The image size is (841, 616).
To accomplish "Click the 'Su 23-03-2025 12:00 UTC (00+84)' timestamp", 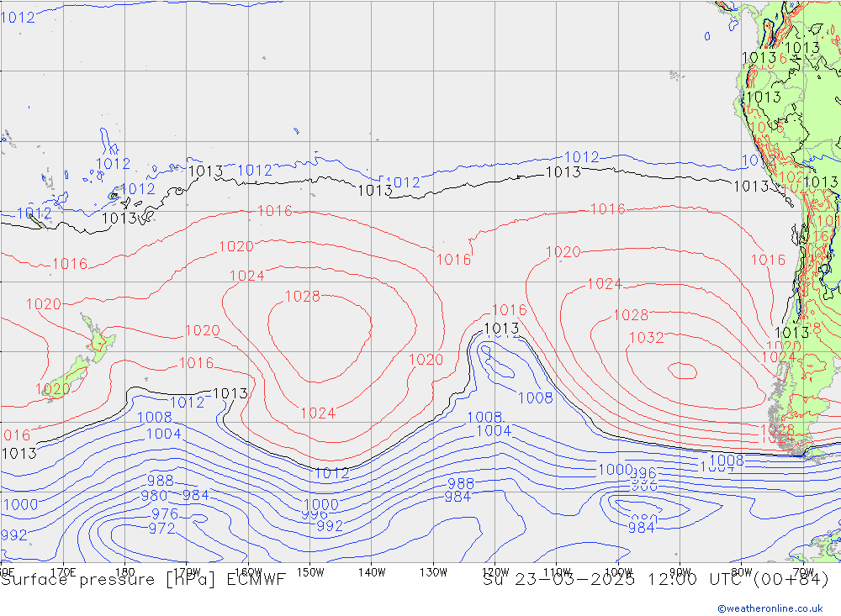I will point(656,580).
